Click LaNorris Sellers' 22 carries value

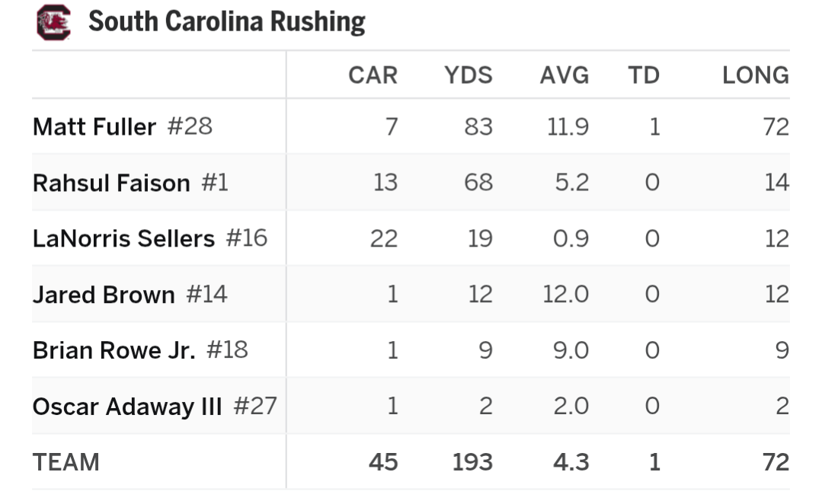(384, 238)
